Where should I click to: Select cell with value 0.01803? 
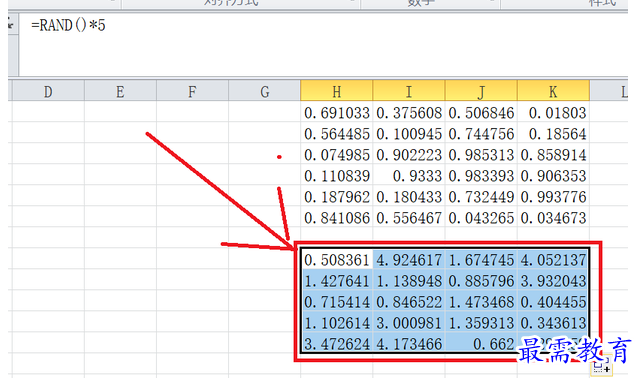[x=553, y=112]
